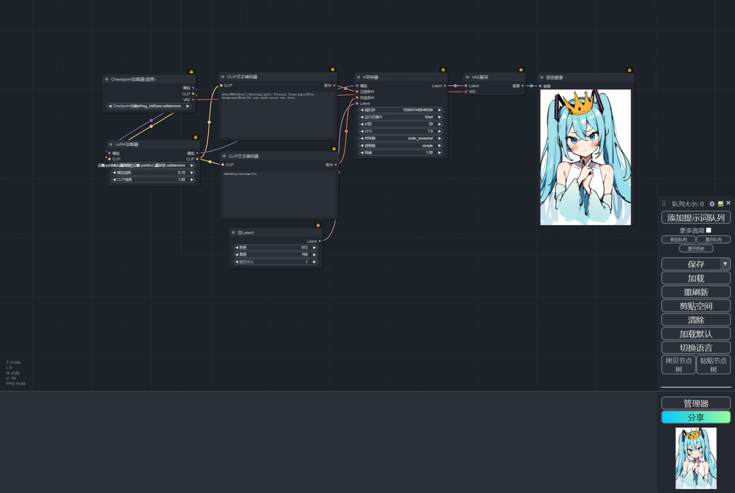Image resolution: width=735 pixels, height=493 pixels.
Task: Collapse the preview image node via title dot
Action: [x=542, y=78]
